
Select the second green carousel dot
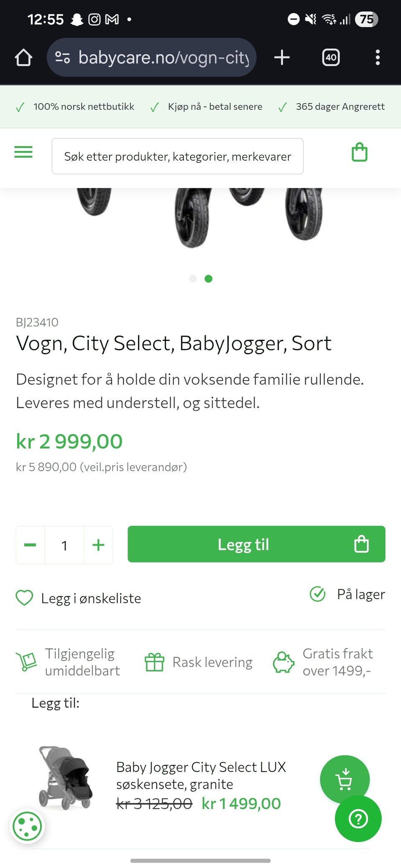click(x=208, y=279)
